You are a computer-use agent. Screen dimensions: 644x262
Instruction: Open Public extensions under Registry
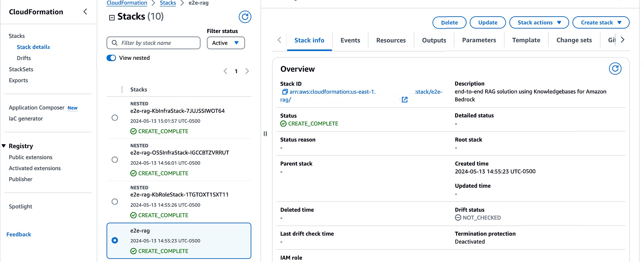tap(31, 157)
